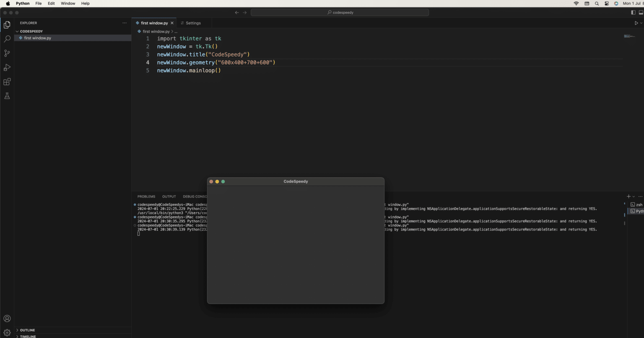The width and height of the screenshot is (644, 338).
Task: Open the Window menu
Action: 68,3
